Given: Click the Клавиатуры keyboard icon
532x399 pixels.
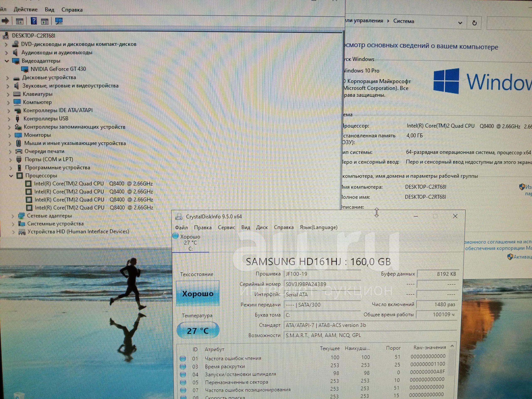Looking at the screenshot, I should click(17, 94).
